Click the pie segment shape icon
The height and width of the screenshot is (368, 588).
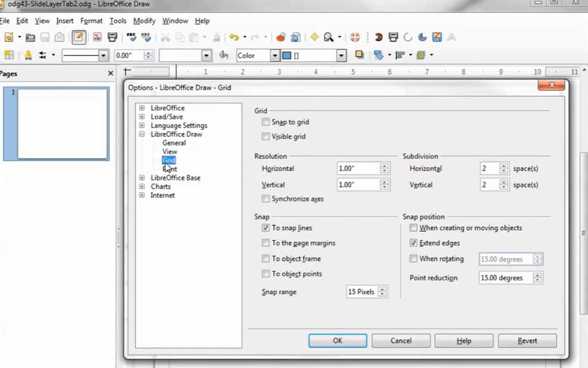tap(423, 37)
